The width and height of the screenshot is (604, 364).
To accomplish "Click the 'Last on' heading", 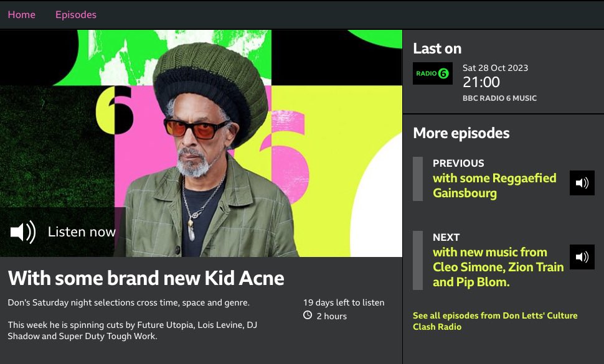I will pos(437,49).
